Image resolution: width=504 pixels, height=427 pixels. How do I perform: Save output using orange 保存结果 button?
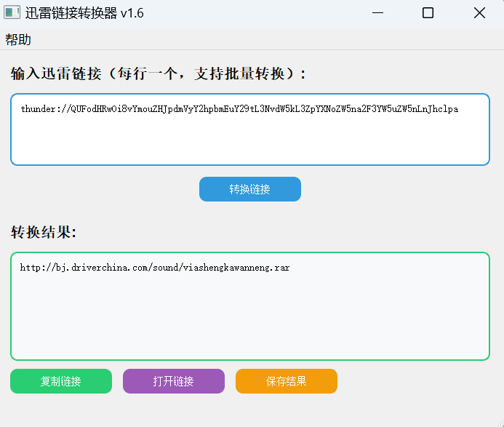[286, 381]
